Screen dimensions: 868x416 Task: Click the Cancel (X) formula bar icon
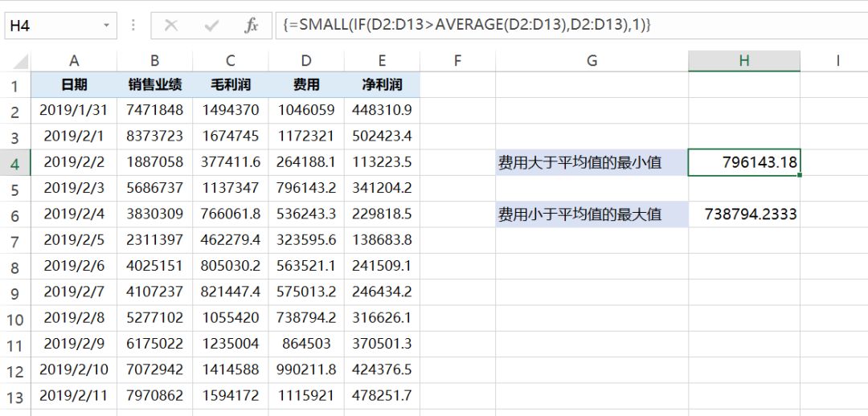171,26
